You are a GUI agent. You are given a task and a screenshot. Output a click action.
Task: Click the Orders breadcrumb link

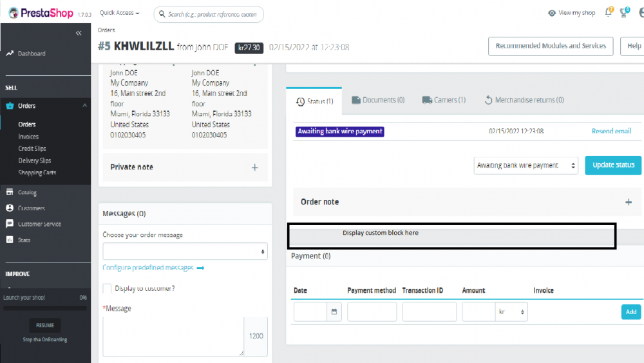(106, 30)
